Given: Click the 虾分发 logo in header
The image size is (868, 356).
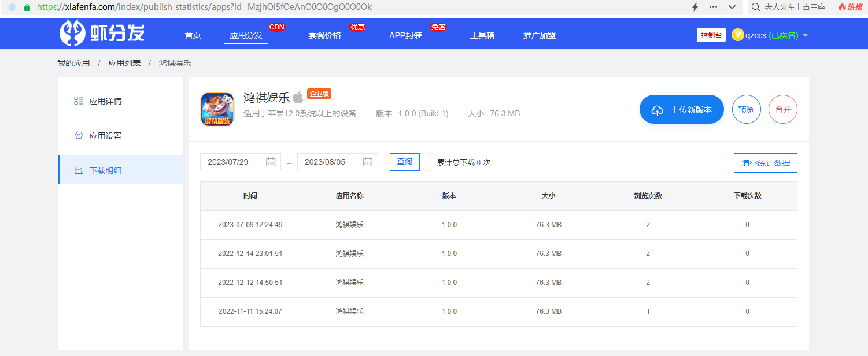Looking at the screenshot, I should 102,34.
